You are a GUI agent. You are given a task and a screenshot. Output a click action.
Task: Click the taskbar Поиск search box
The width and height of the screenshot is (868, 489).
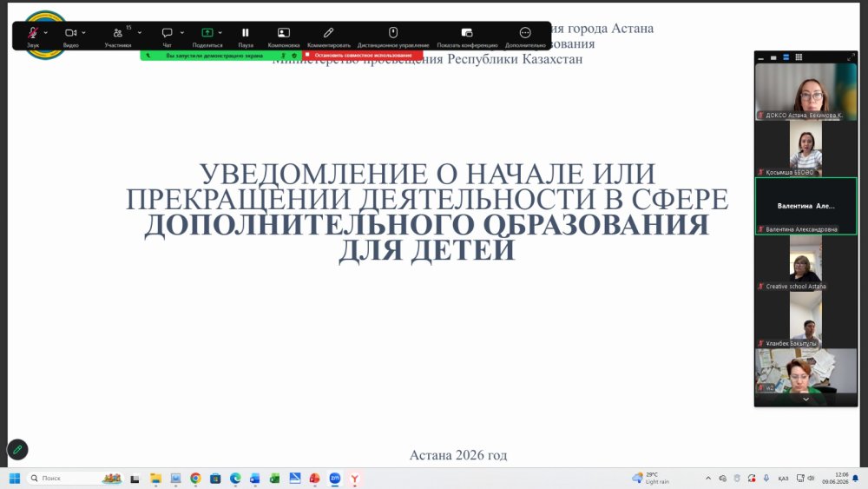[x=76, y=478]
